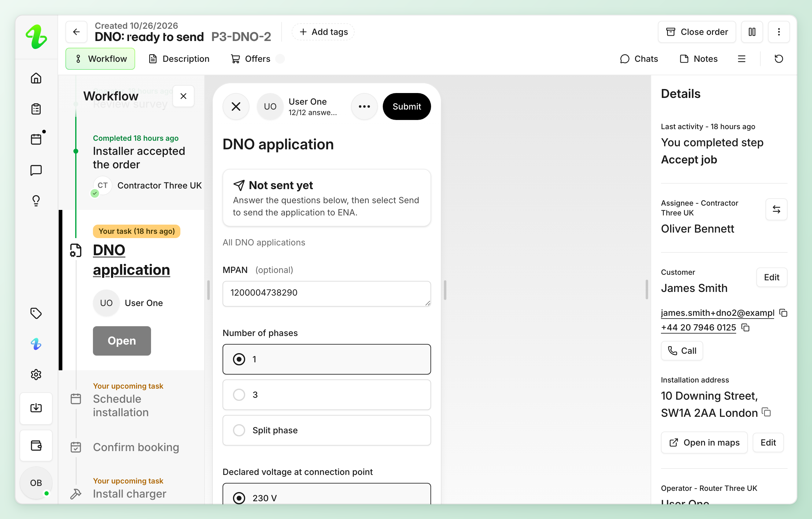Open the Notes panel
Viewport: 812px width, 519px height.
pyautogui.click(x=699, y=59)
